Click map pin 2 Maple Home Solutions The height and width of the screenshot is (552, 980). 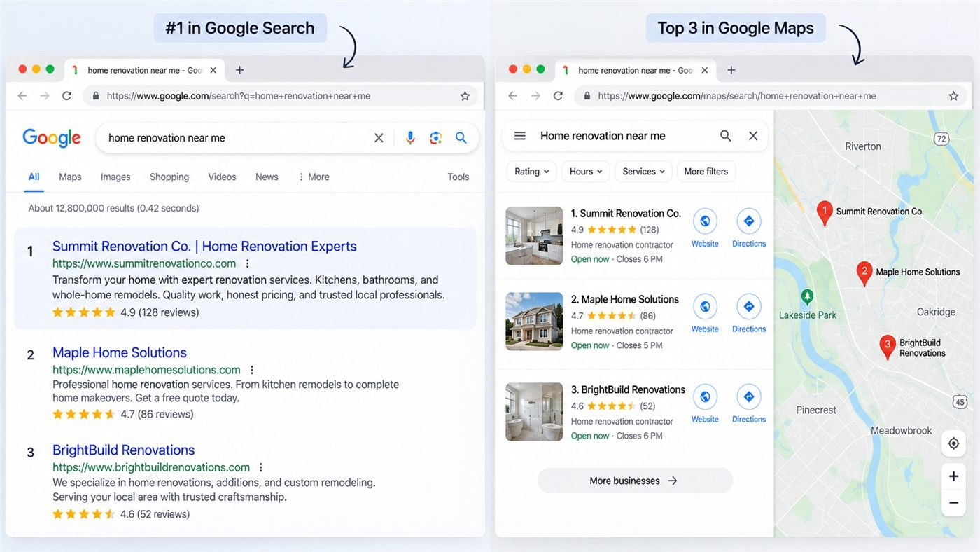[864, 273]
